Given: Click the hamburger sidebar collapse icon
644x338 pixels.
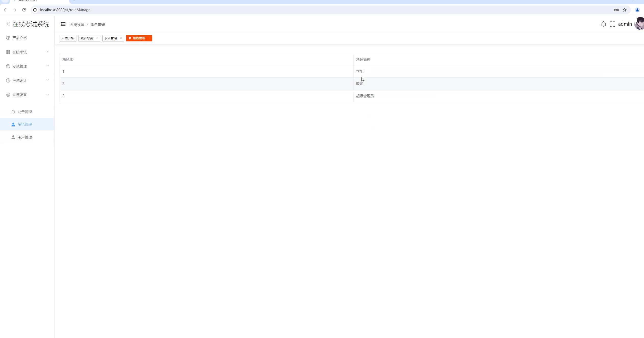Looking at the screenshot, I should (x=63, y=24).
